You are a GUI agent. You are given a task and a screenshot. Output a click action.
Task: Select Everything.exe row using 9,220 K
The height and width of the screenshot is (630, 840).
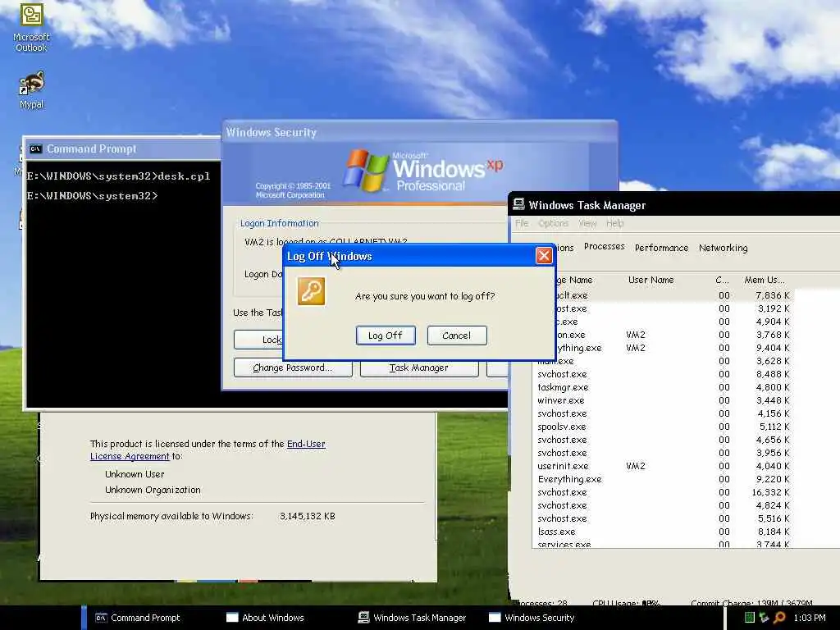pyautogui.click(x=663, y=479)
